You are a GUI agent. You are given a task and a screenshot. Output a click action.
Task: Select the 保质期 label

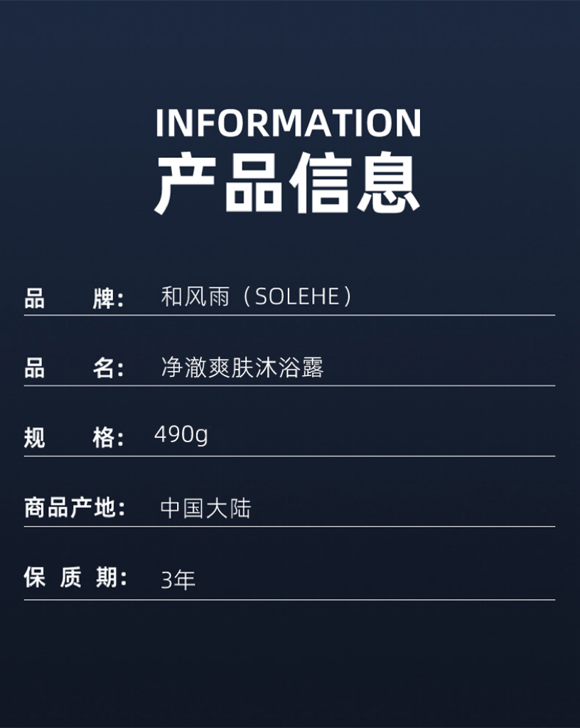(x=75, y=577)
